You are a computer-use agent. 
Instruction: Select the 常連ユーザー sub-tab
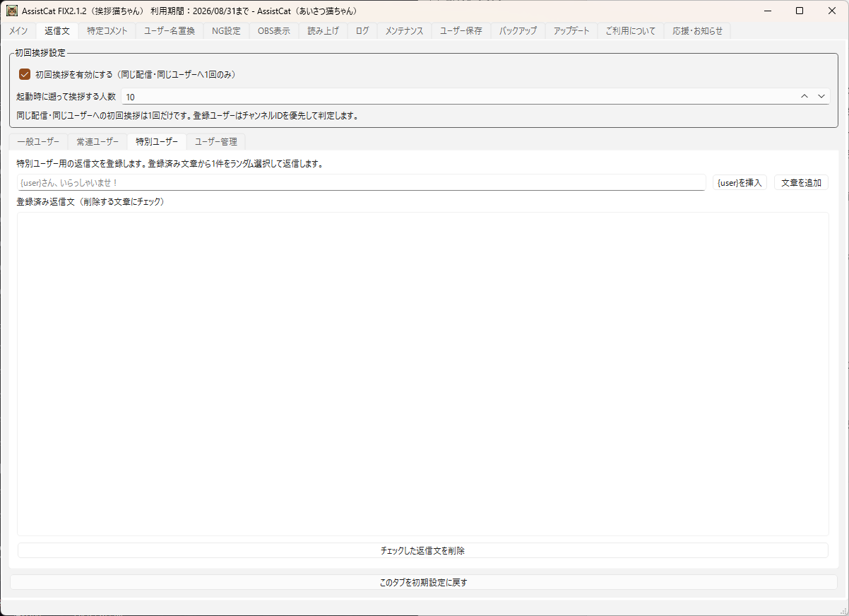[x=97, y=141]
